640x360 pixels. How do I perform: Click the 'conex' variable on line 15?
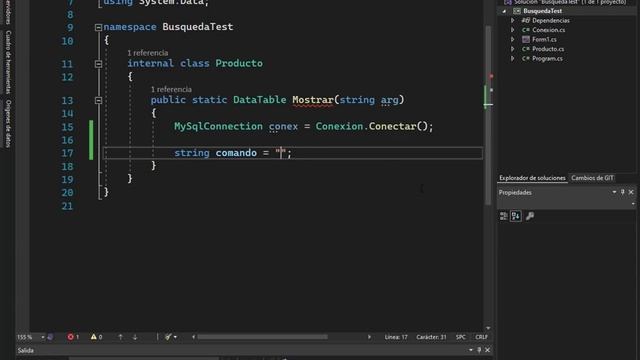[283, 127]
